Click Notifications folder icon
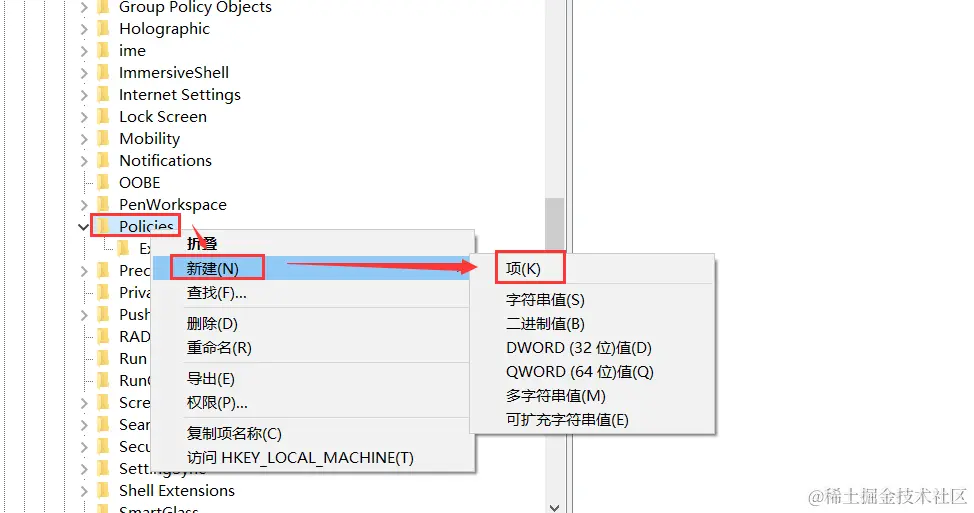Image resolution: width=974 pixels, height=513 pixels. click(x=104, y=160)
